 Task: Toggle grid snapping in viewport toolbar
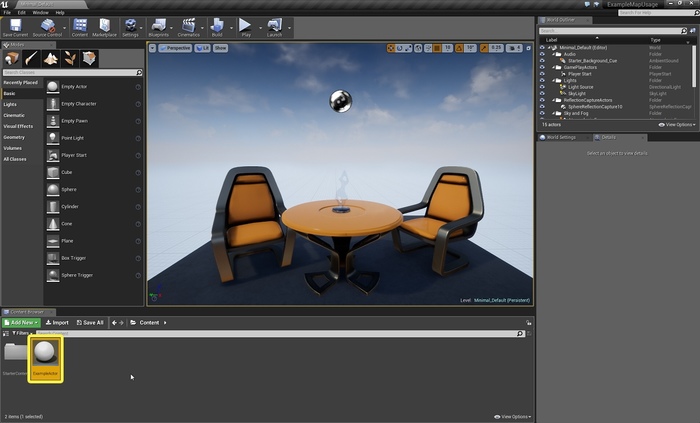[x=437, y=48]
